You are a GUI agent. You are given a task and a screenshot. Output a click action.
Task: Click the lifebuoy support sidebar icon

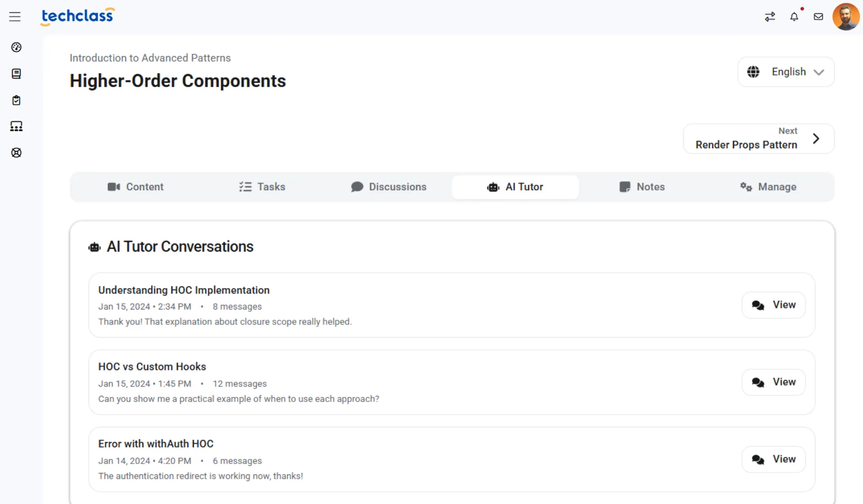[16, 153]
